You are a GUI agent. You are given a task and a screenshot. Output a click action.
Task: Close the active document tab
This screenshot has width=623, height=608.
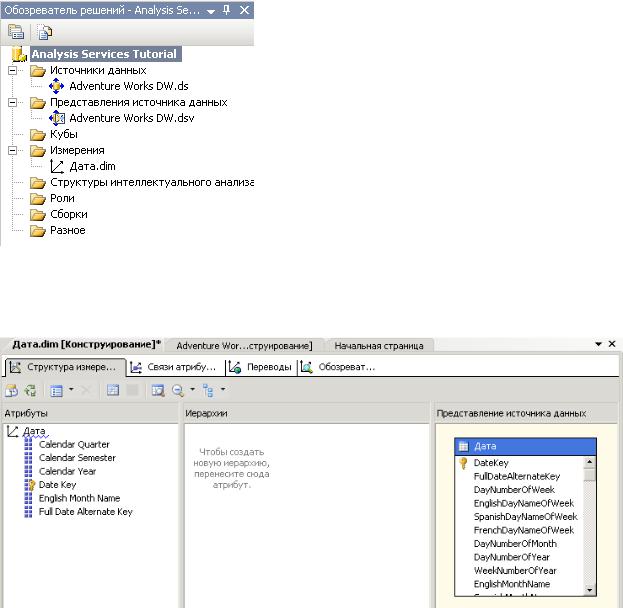click(x=612, y=344)
